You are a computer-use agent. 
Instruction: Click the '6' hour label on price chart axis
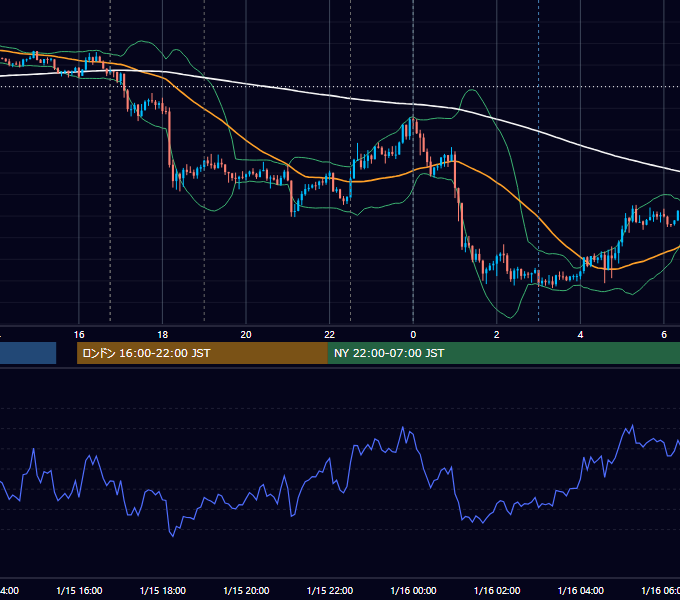664,335
